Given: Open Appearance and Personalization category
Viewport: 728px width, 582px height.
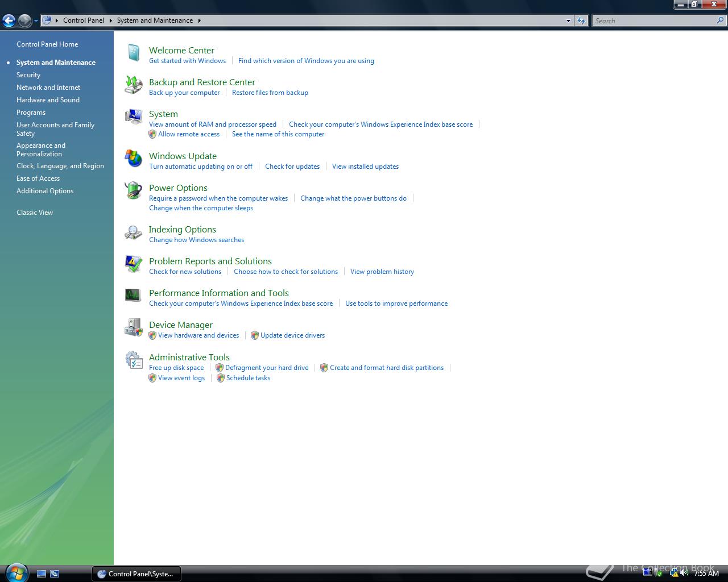Looking at the screenshot, I should coord(41,149).
